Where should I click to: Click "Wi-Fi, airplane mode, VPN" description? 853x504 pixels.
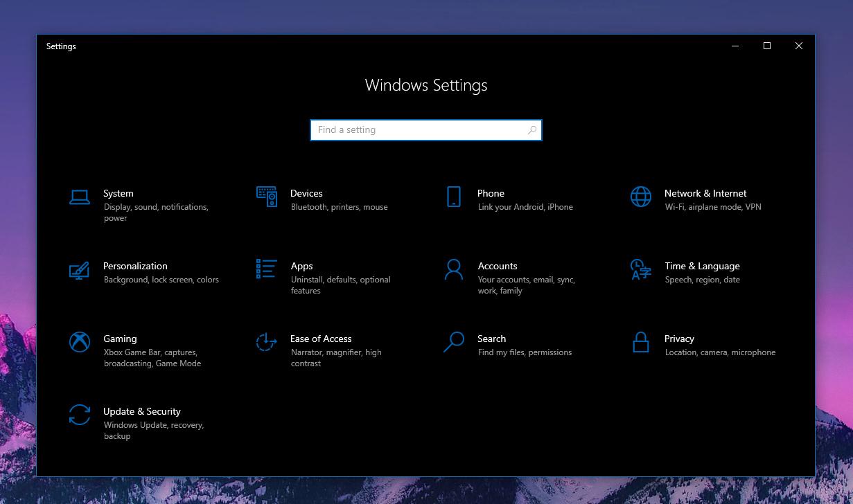pos(713,207)
